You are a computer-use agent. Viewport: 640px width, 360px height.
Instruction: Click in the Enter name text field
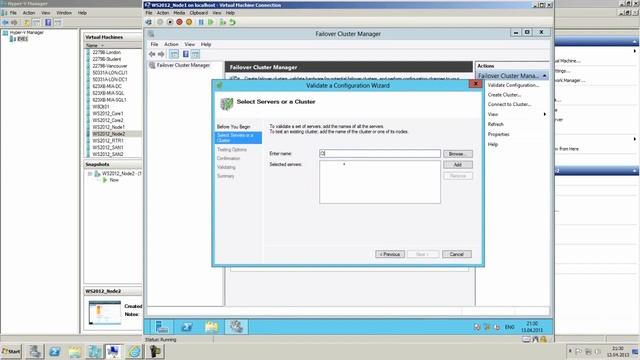coord(380,153)
